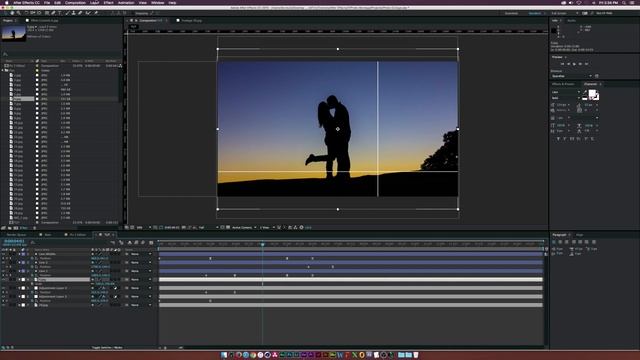This screenshot has height=360, width=640.
Task: Hide Adjustment Layer 1
Action: point(3,296)
